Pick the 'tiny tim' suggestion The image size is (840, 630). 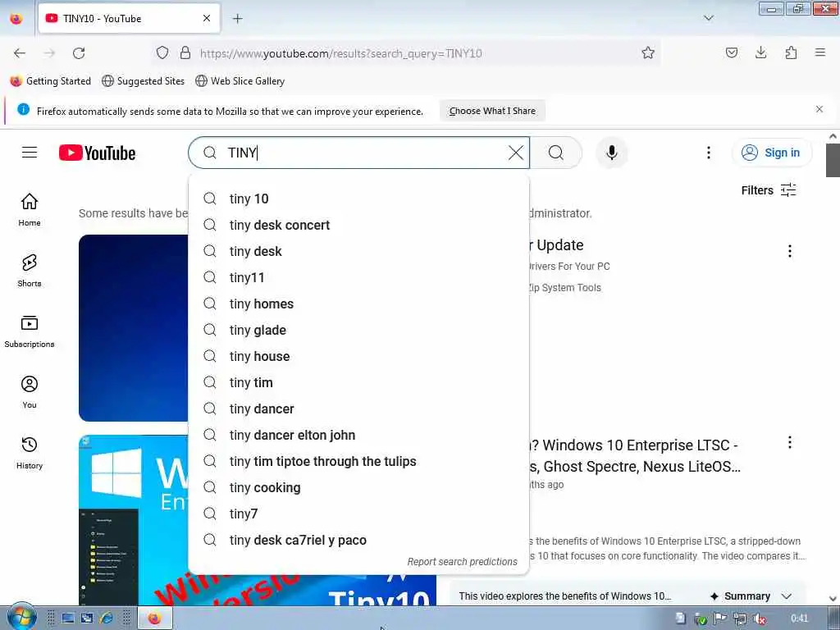tap(359, 382)
